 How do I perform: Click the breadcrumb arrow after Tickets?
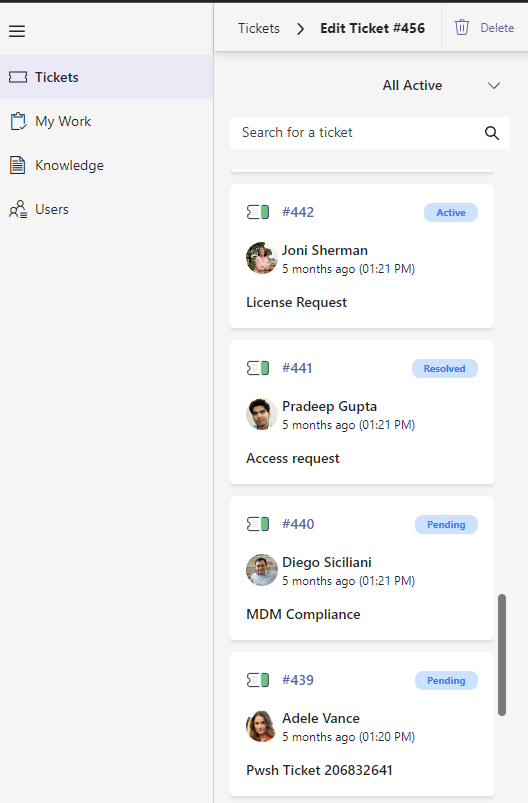click(x=301, y=29)
